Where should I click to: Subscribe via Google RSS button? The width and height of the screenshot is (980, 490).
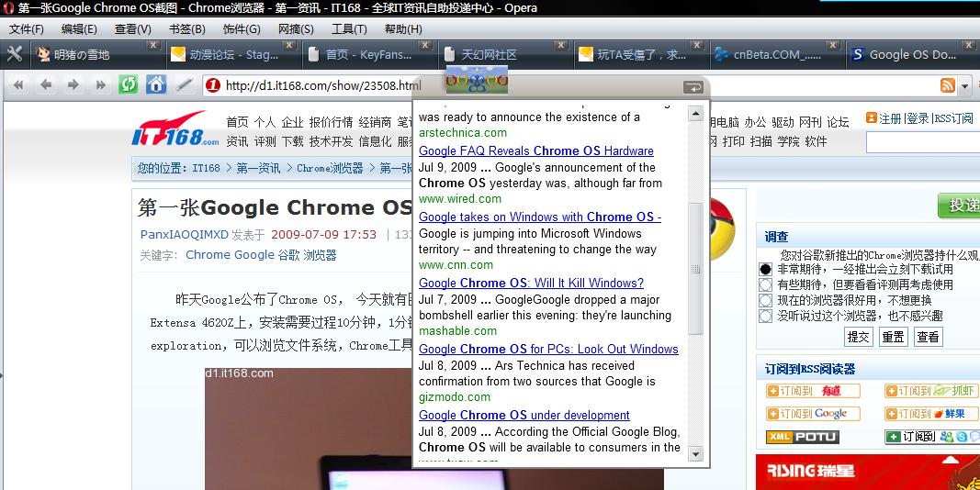pos(813,414)
